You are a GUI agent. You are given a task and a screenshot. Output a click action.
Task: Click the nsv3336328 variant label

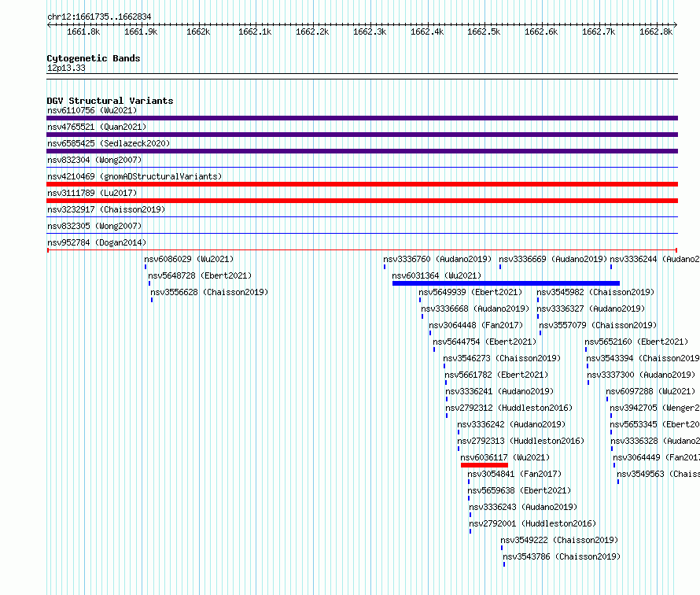point(655,441)
